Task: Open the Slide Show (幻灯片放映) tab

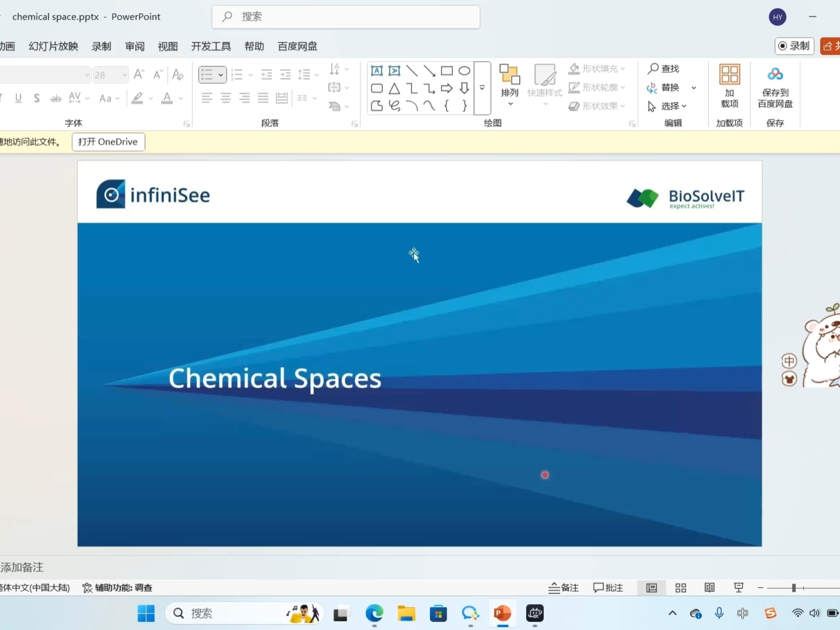Action: click(x=53, y=46)
